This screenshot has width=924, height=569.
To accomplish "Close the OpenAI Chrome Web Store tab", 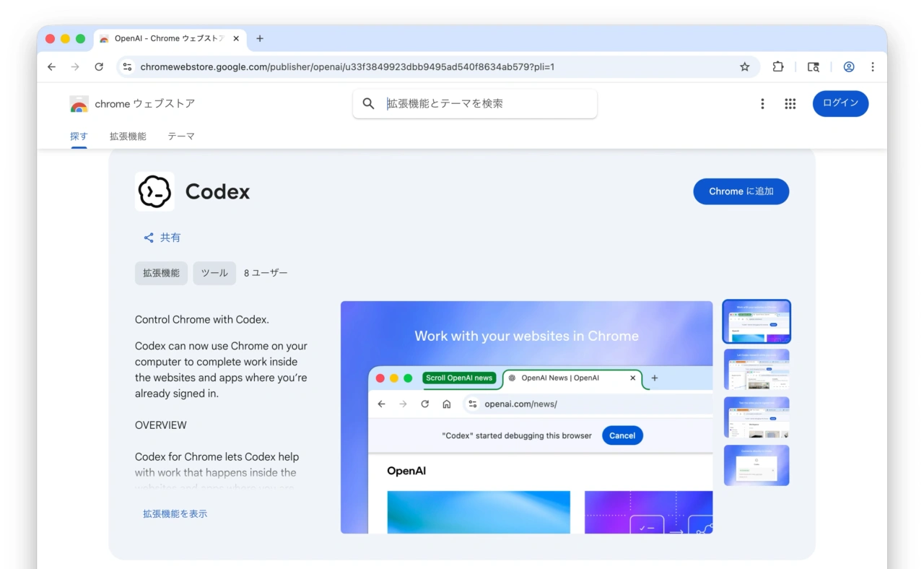I will [236, 38].
